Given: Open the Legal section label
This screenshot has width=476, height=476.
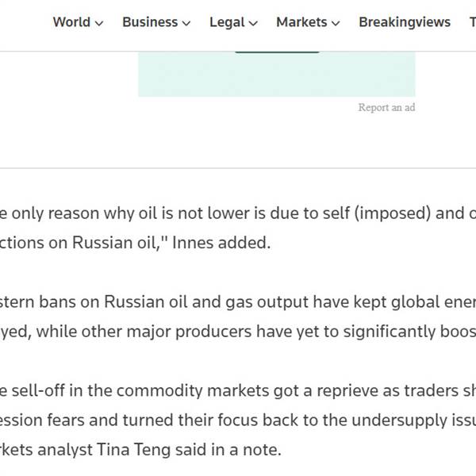Looking at the screenshot, I should 227,22.
